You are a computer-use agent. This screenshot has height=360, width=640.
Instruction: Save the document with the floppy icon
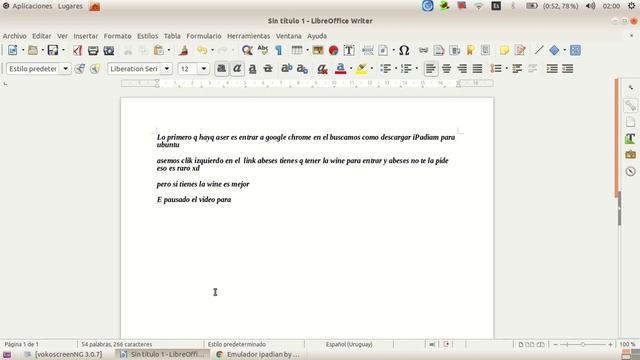click(53, 50)
